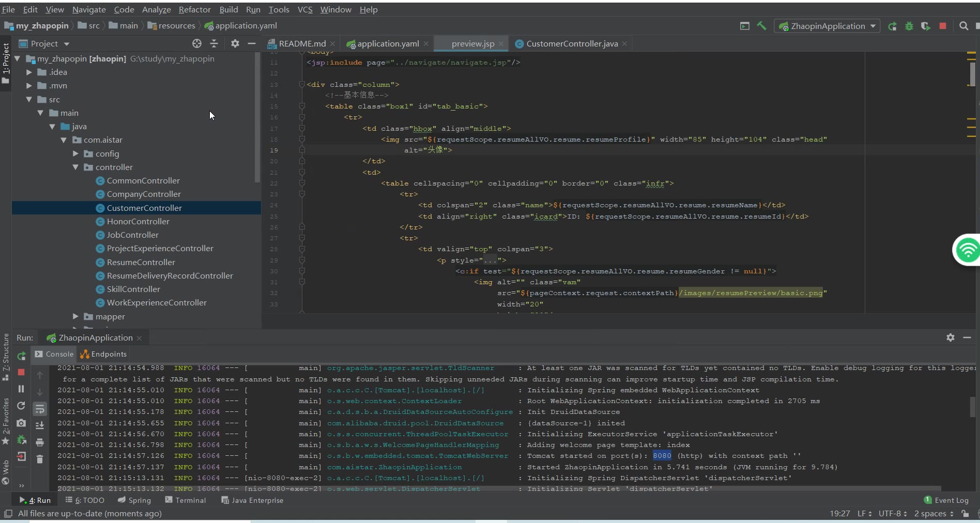
Task: Click the printer icon in console toolbar
Action: 40,442
